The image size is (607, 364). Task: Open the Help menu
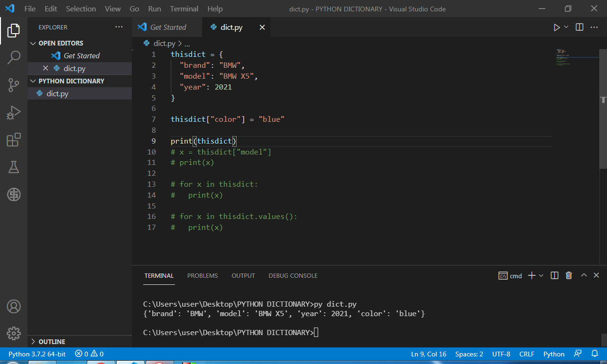pyautogui.click(x=215, y=9)
